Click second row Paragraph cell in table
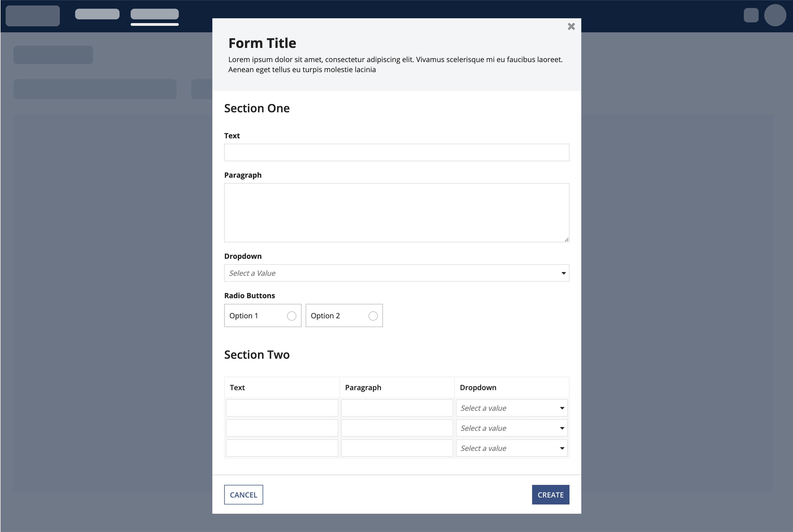This screenshot has width=793, height=532. point(396,428)
